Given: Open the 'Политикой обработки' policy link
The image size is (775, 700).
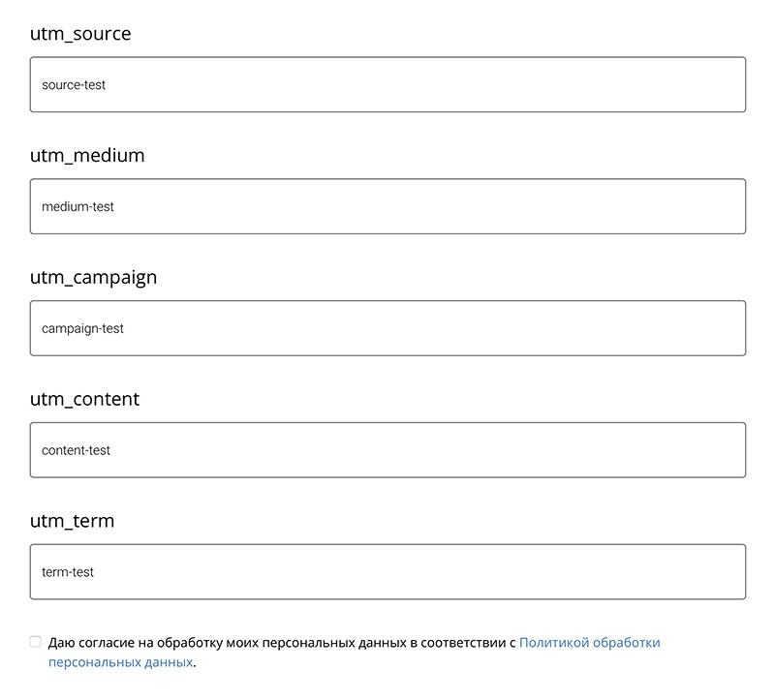Looking at the screenshot, I should tap(589, 643).
